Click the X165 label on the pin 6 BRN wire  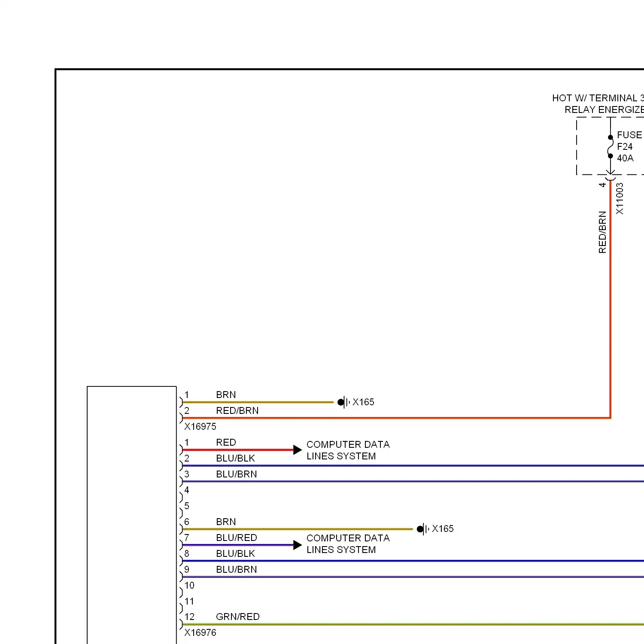pos(443,529)
